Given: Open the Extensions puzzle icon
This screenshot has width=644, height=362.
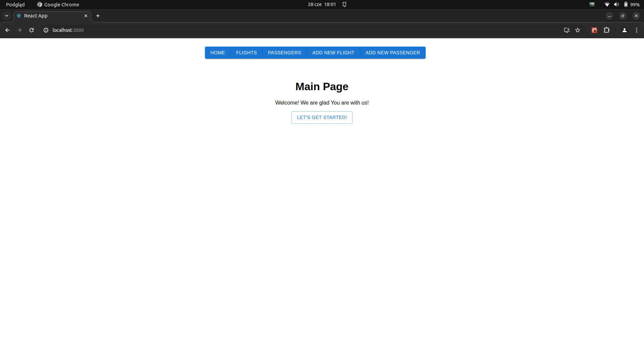Looking at the screenshot, I should click(x=606, y=30).
